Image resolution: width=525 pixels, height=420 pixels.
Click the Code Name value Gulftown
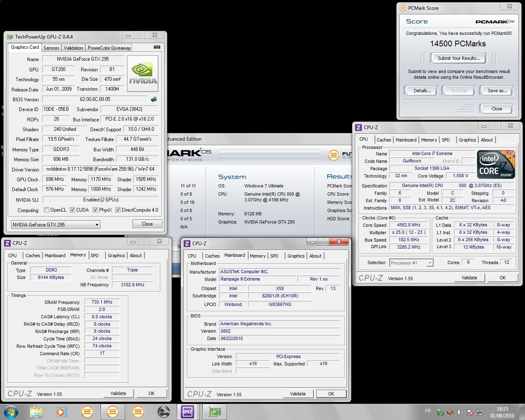click(x=412, y=161)
